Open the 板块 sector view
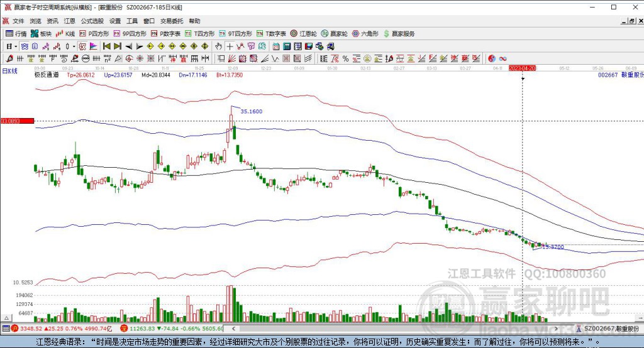This screenshot has width=644, height=348. pos(41,34)
